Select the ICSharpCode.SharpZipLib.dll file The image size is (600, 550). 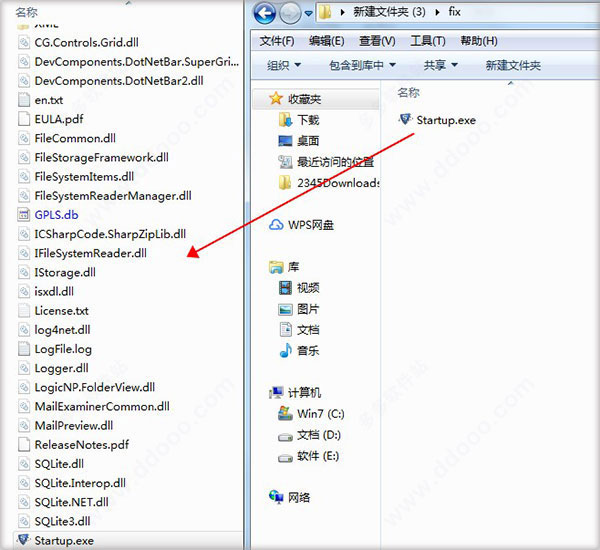102,234
